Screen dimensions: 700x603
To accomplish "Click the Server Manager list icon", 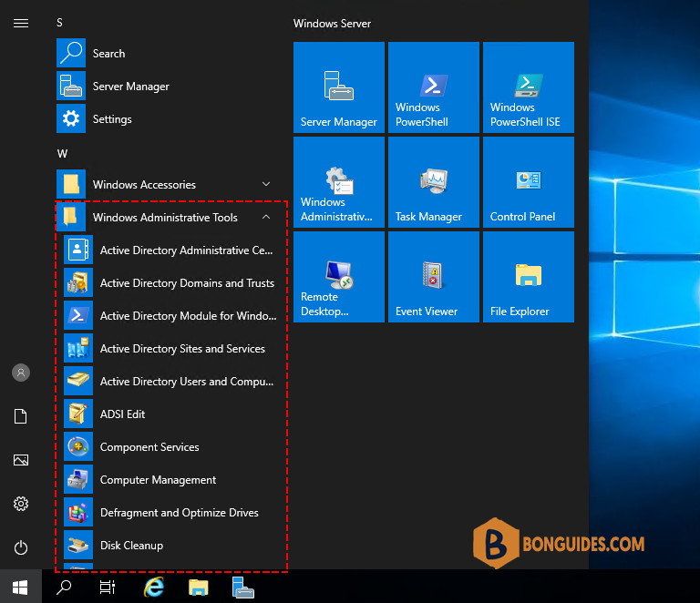I will point(71,87).
